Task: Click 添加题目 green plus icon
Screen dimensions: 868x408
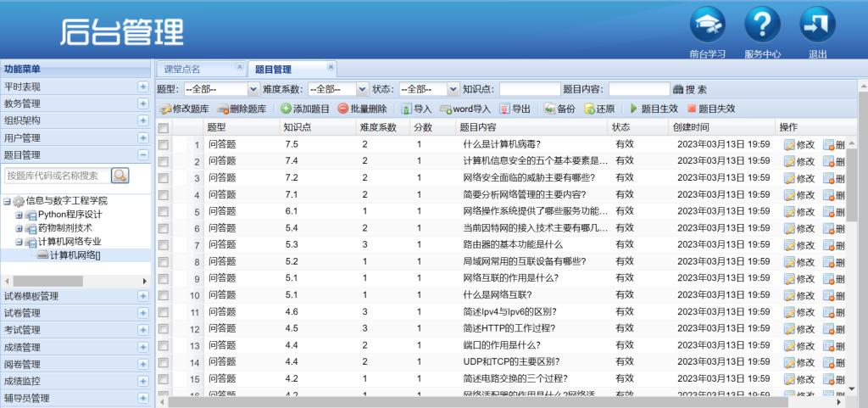Action: [x=287, y=109]
